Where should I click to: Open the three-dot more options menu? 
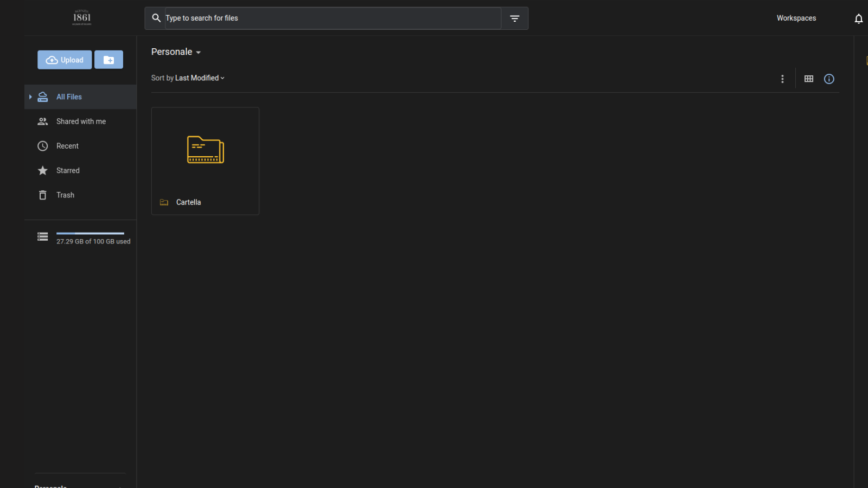pos(782,79)
